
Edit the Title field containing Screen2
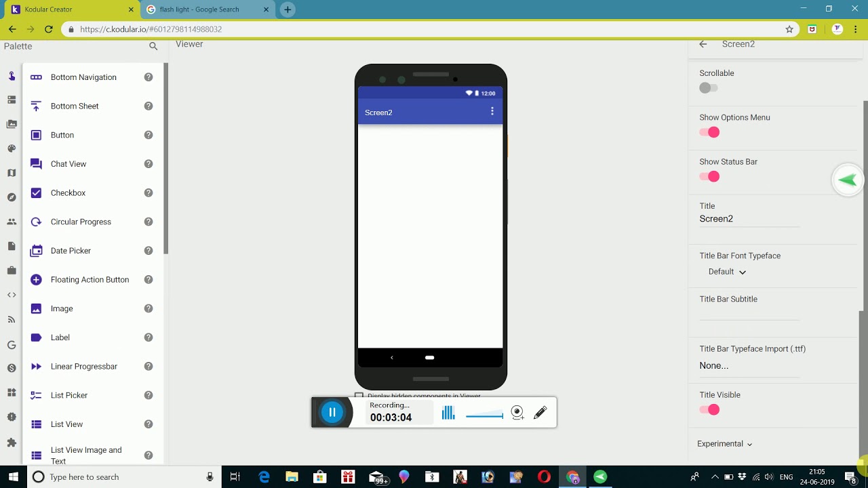(749, 219)
